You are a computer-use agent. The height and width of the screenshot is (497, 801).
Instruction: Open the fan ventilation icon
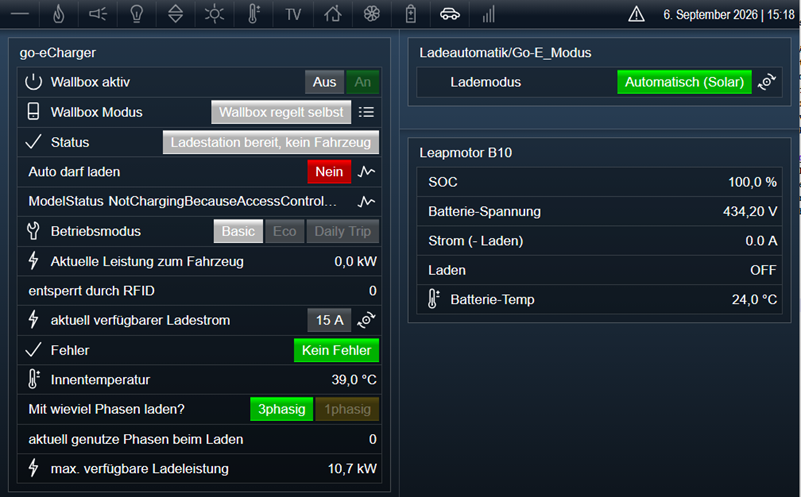coord(371,14)
